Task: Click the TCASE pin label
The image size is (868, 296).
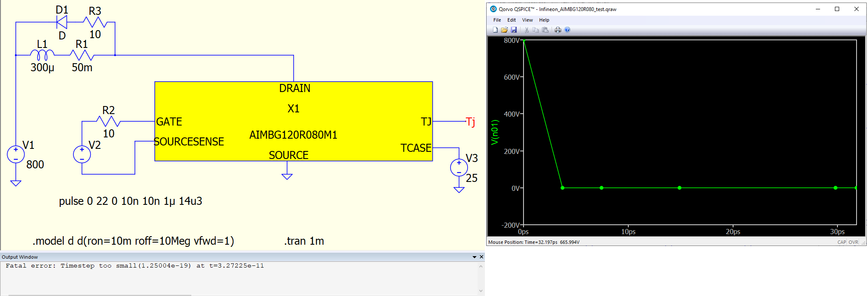Action: tap(416, 148)
